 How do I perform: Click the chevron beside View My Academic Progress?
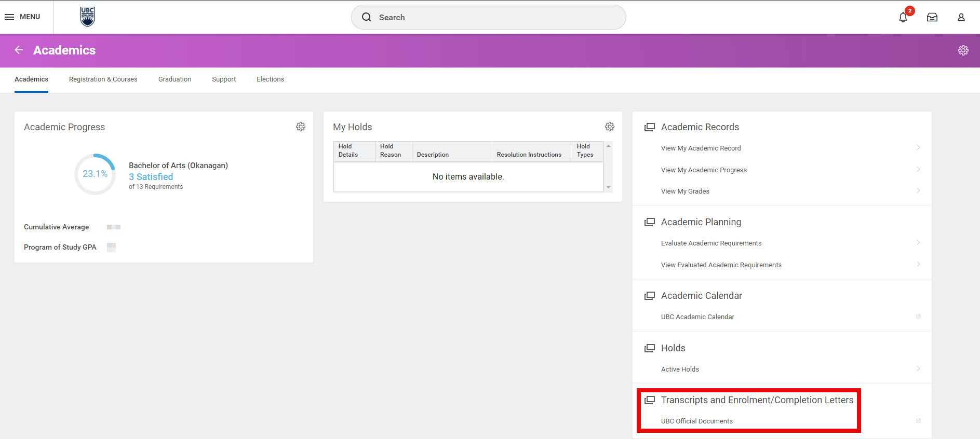coord(918,170)
